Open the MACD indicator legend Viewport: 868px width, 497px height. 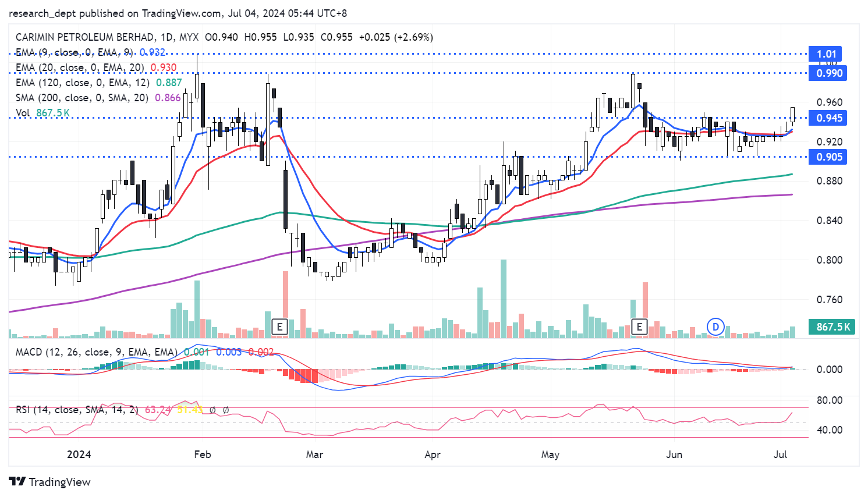[x=96, y=352]
